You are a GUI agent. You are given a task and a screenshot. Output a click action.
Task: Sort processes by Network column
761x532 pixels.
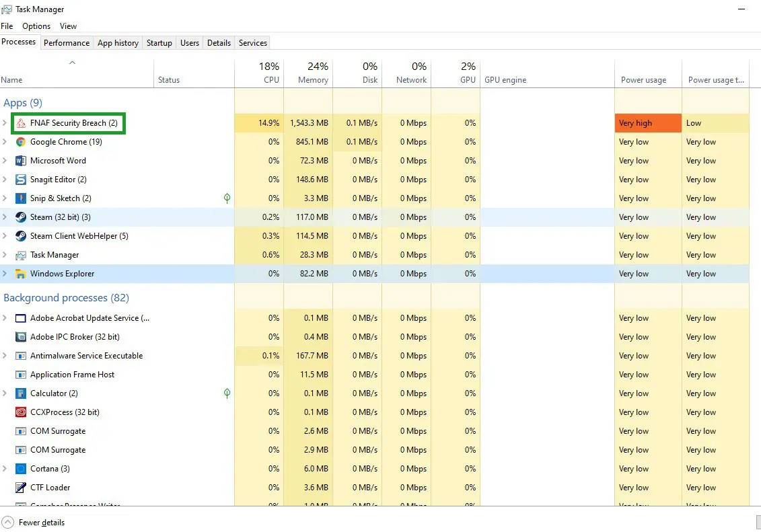click(x=406, y=73)
